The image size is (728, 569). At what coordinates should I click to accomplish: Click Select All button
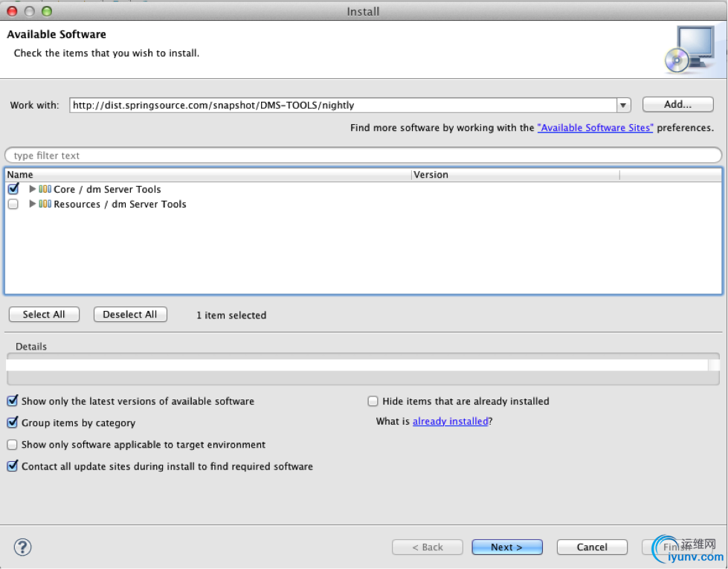tap(44, 315)
